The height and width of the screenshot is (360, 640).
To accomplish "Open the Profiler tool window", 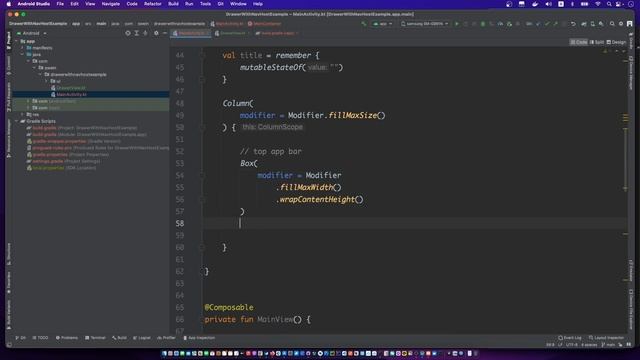I will point(166,338).
